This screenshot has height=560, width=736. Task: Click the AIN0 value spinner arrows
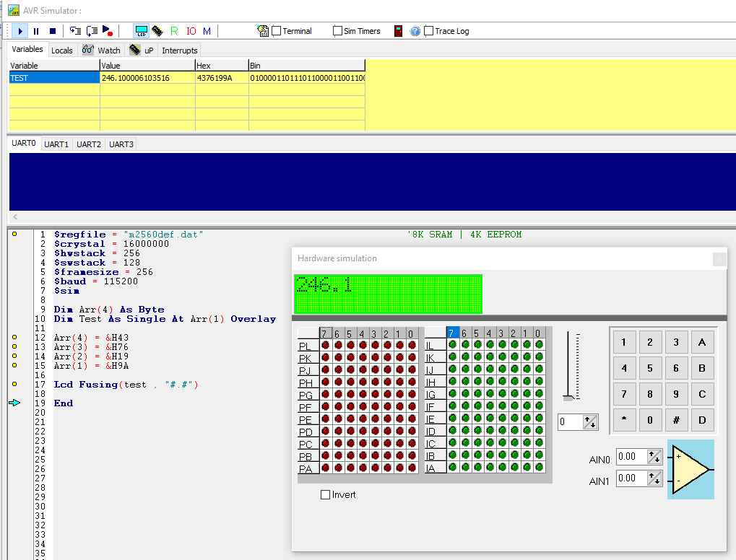[654, 457]
